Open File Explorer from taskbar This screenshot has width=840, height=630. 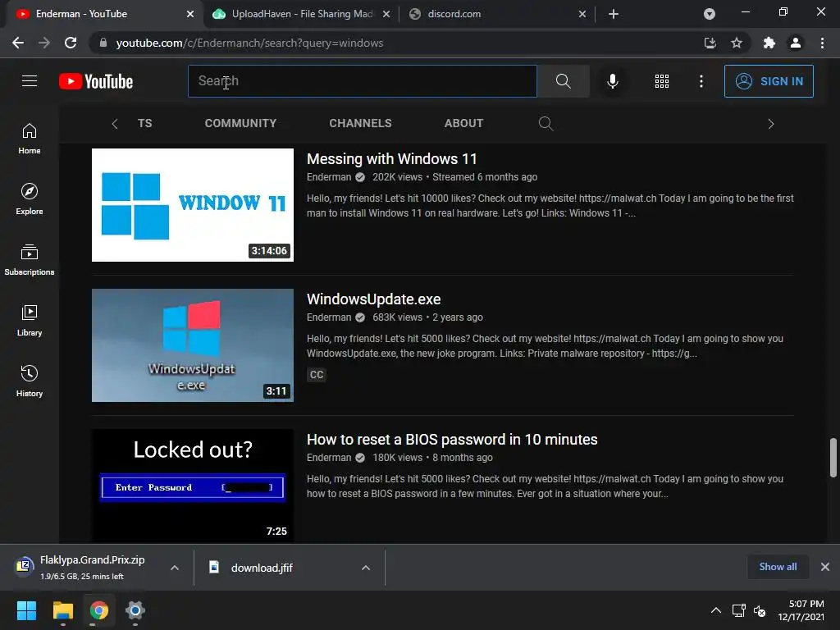(62, 610)
